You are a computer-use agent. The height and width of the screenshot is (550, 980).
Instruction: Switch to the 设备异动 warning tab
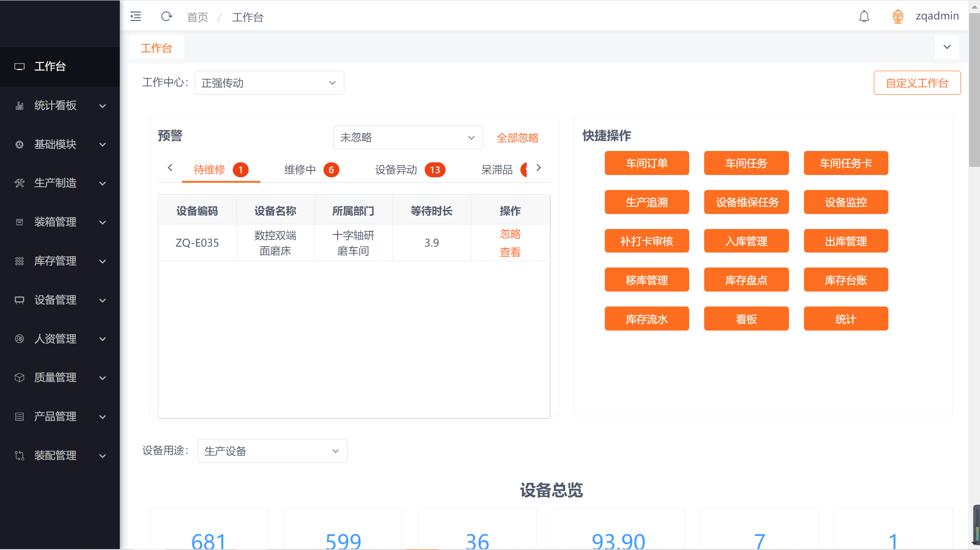click(410, 170)
